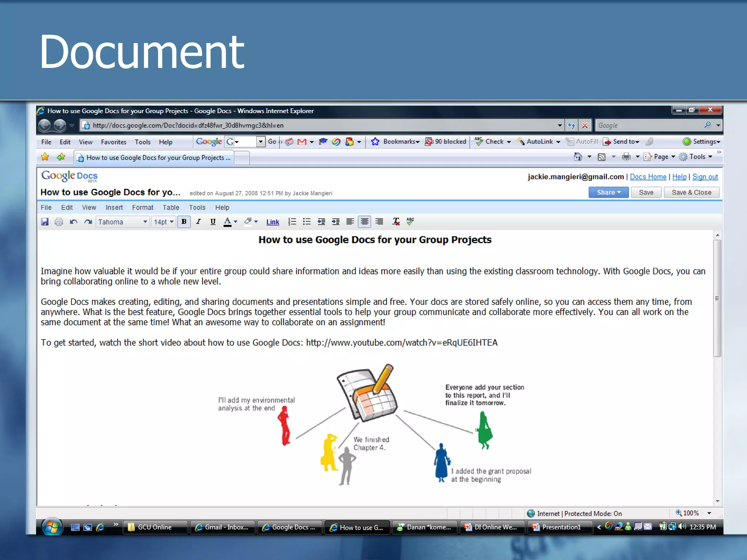This screenshot has height=560, width=747.
Task: Toggle underline formatting
Action: [x=213, y=222]
